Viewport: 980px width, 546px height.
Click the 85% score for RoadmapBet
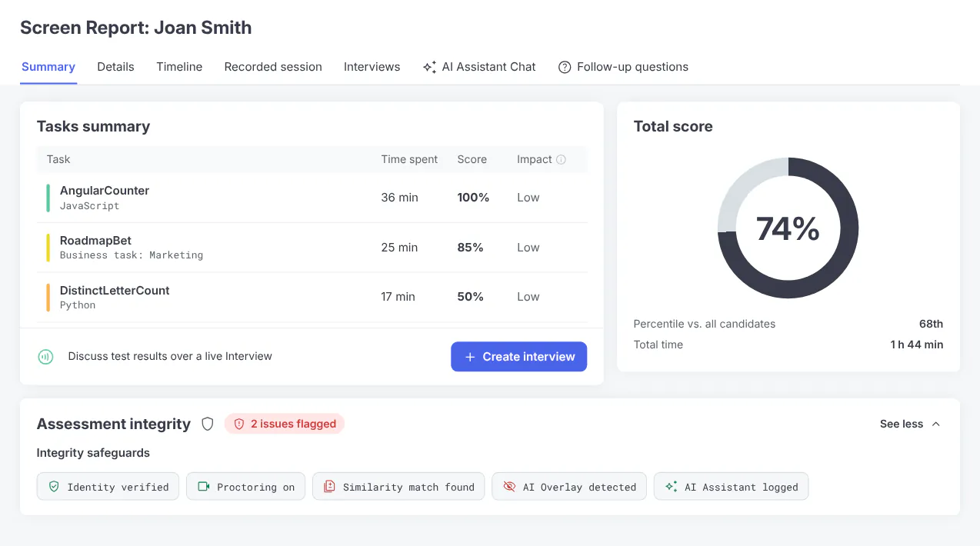[x=470, y=248]
